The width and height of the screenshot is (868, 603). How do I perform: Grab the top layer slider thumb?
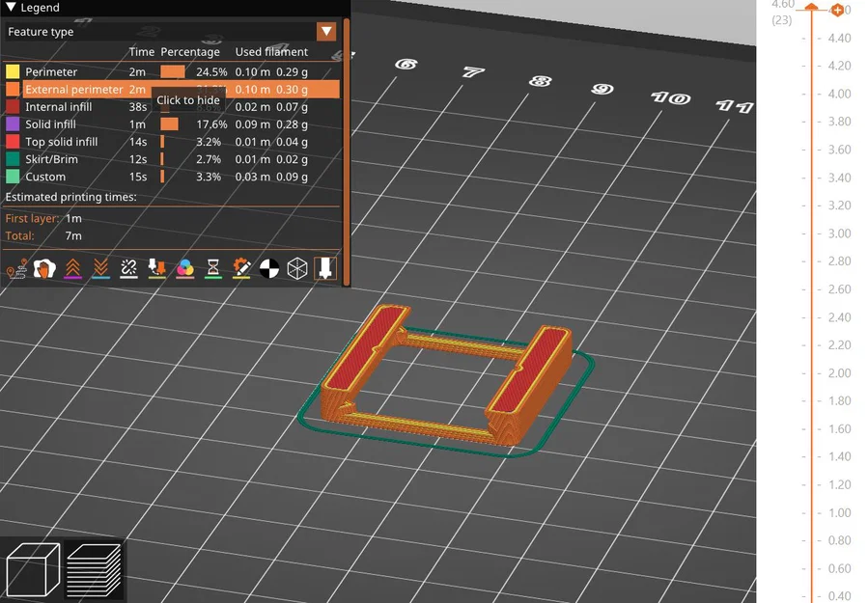[x=812, y=7]
